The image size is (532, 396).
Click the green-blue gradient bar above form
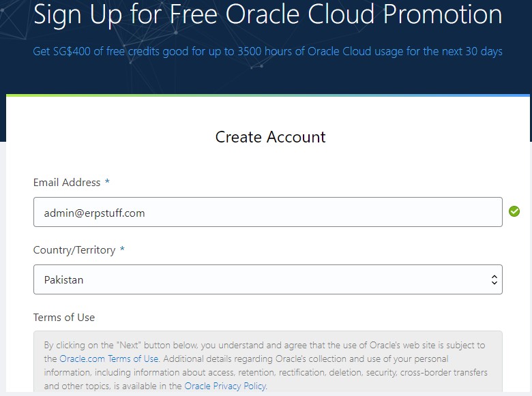tap(267, 95)
